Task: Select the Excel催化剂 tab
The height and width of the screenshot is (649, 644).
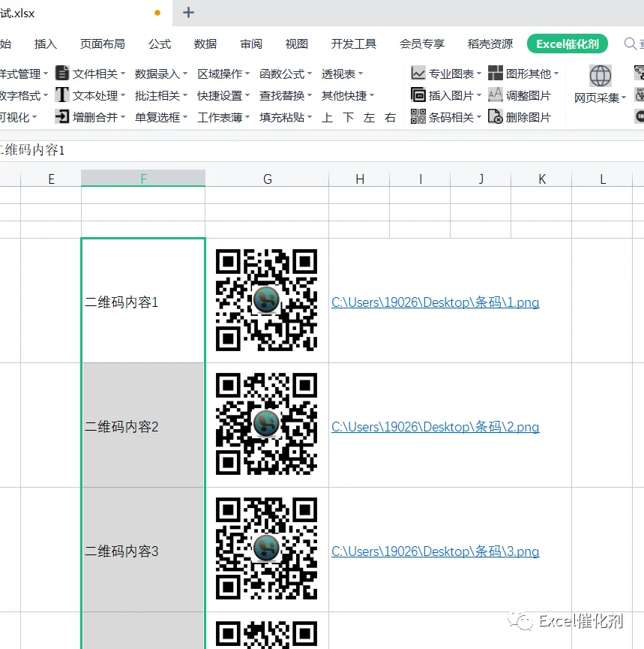Action: coord(568,44)
